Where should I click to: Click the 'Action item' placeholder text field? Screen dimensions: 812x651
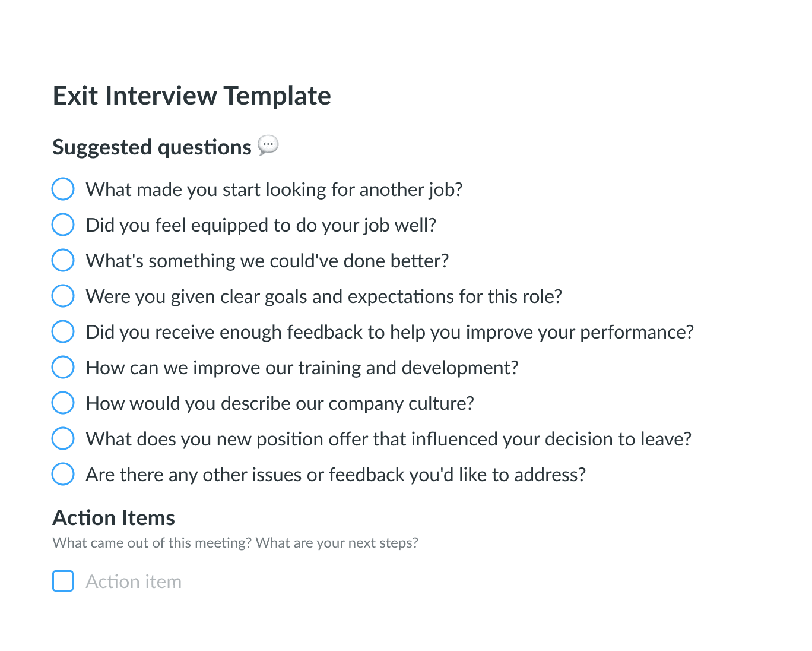134,582
